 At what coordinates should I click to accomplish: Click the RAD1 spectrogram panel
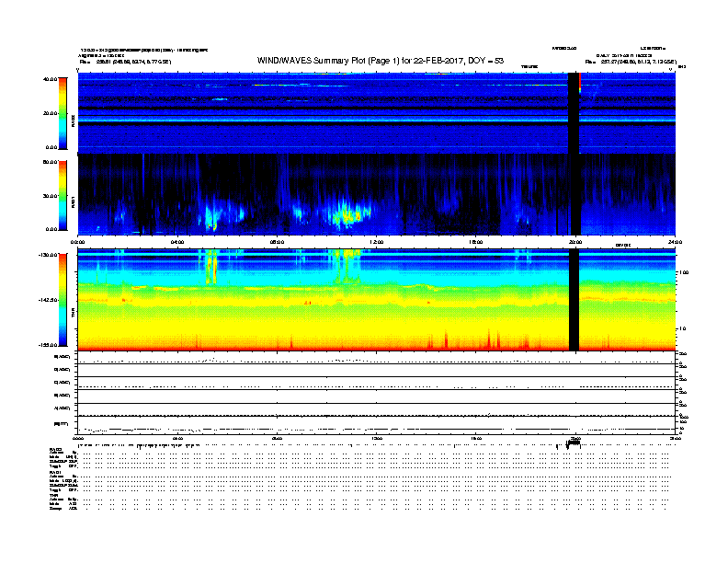pyautogui.click(x=377, y=195)
